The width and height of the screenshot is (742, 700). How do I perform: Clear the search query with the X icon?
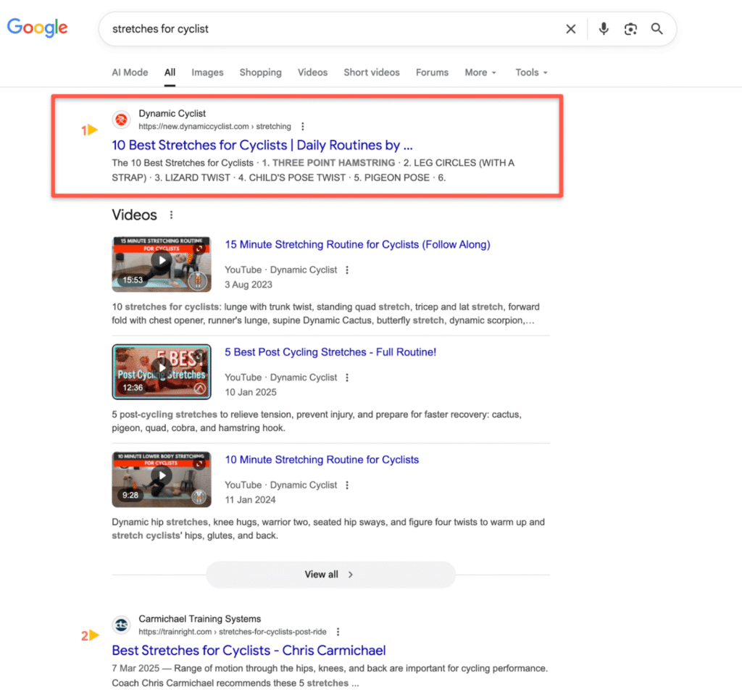coord(570,29)
